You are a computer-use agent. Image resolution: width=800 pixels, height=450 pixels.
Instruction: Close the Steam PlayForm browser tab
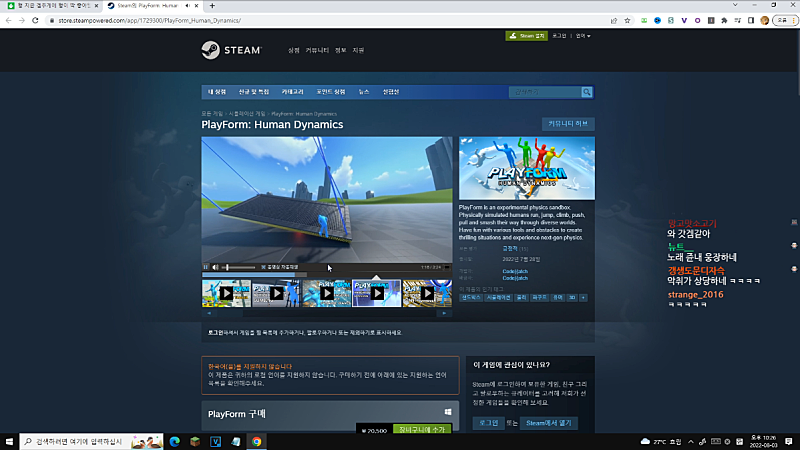tap(196, 6)
